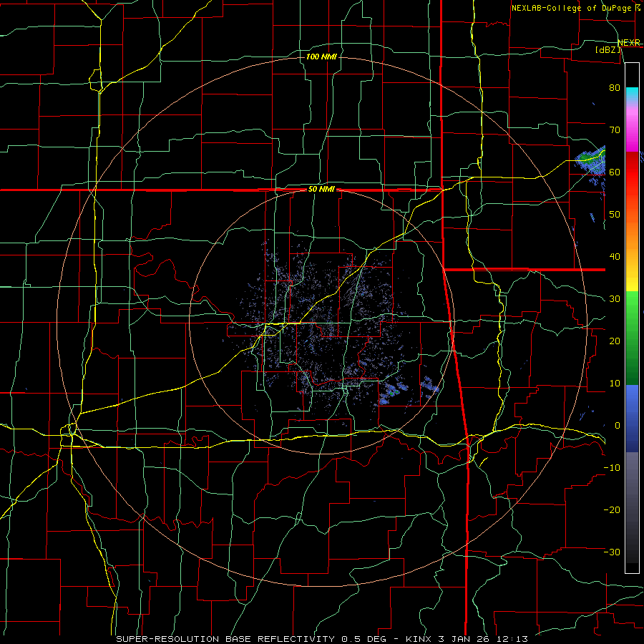Image resolution: width=644 pixels, height=644 pixels.
Task: Click the reflectivity color scale bar
Action: point(632,318)
